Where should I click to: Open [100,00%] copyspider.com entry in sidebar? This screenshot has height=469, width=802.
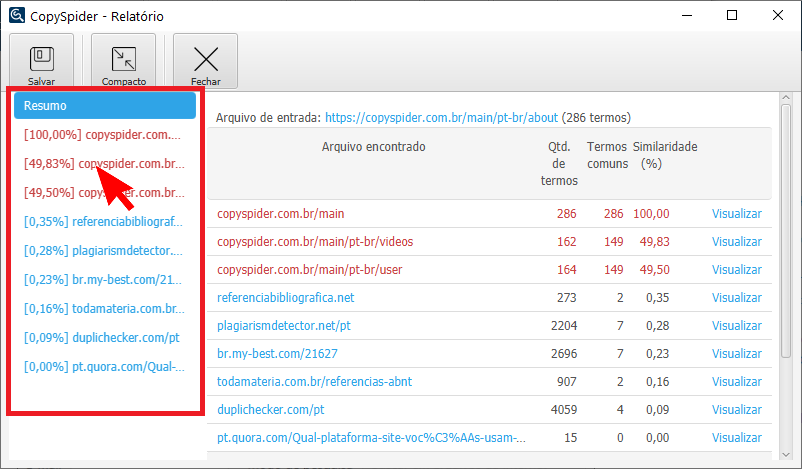[102, 135]
